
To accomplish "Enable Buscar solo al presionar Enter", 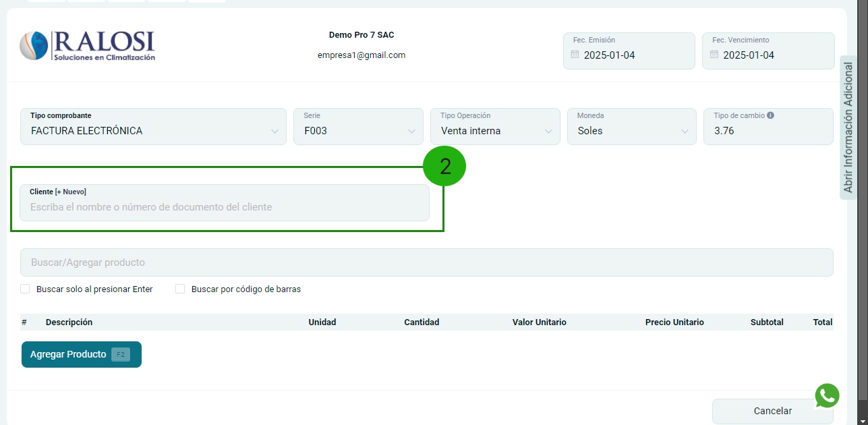I will click(26, 289).
